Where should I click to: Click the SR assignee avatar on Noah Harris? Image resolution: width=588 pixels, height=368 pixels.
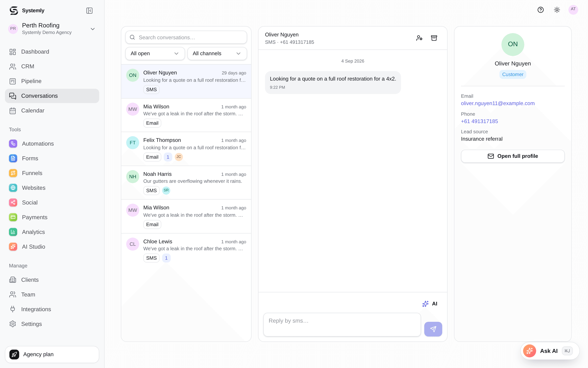click(x=166, y=190)
